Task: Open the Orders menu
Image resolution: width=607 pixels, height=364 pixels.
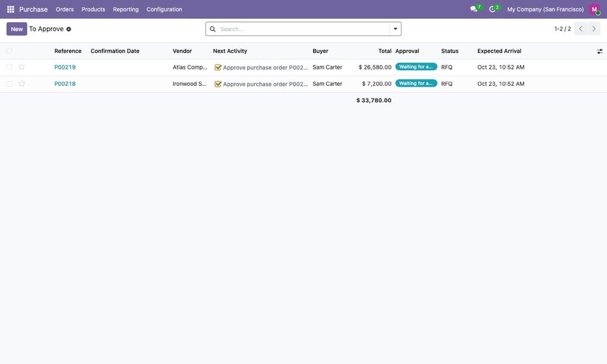Action: [x=64, y=9]
